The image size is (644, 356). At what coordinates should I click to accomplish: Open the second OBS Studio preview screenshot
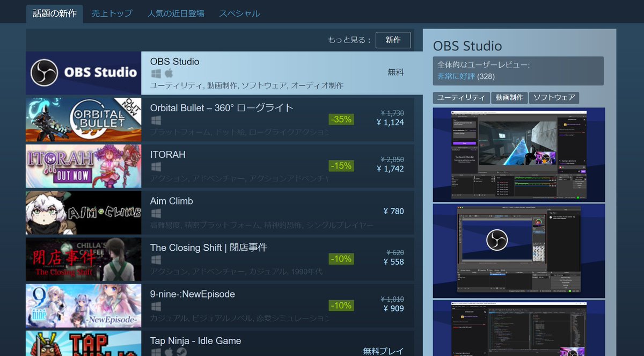pyautogui.click(x=519, y=251)
